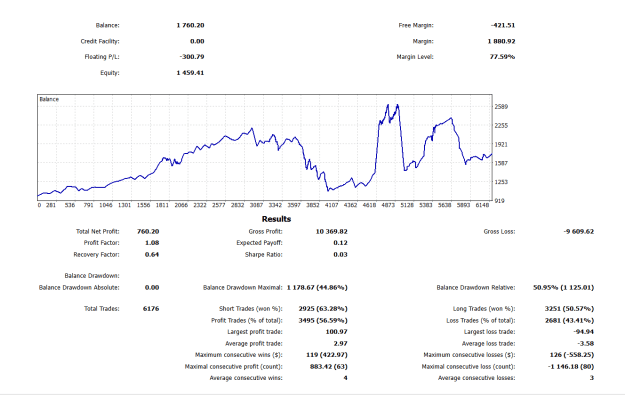The height and width of the screenshot is (395, 625).
Task: Click Average consecutive wins value 4
Action: click(x=346, y=378)
